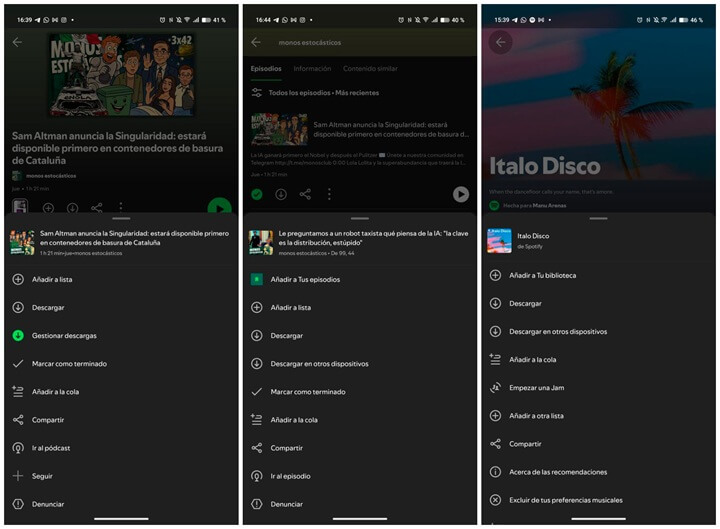Tap the Compartir share icon in the Italo Disco menu
Screen dimensions: 720x529
point(495,444)
